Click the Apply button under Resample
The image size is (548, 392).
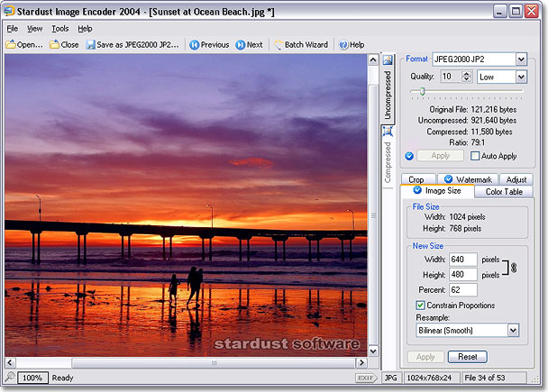[x=425, y=357]
